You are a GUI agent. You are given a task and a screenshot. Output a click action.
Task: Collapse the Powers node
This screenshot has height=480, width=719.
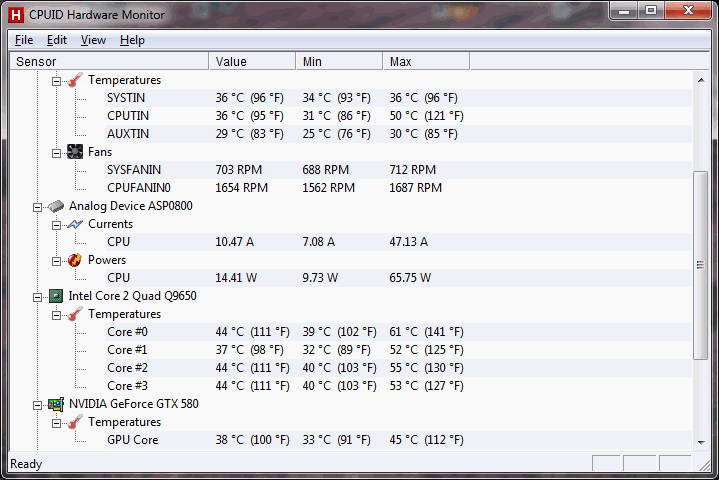(56, 261)
